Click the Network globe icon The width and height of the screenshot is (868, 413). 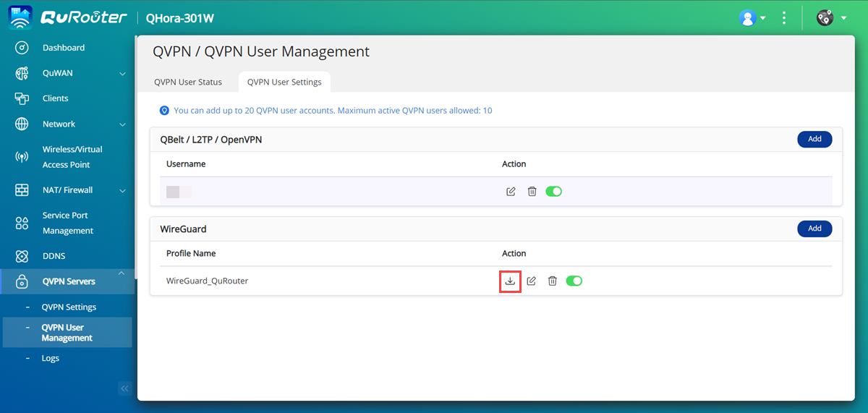pyautogui.click(x=22, y=124)
